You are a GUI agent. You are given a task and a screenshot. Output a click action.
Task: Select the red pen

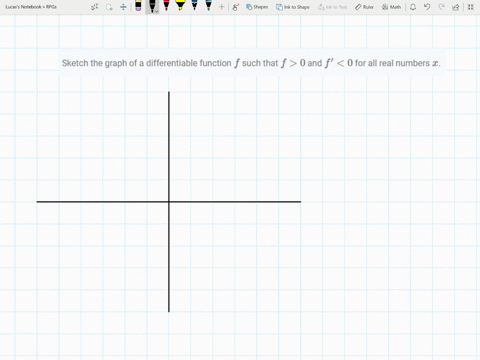pyautogui.click(x=166, y=5)
